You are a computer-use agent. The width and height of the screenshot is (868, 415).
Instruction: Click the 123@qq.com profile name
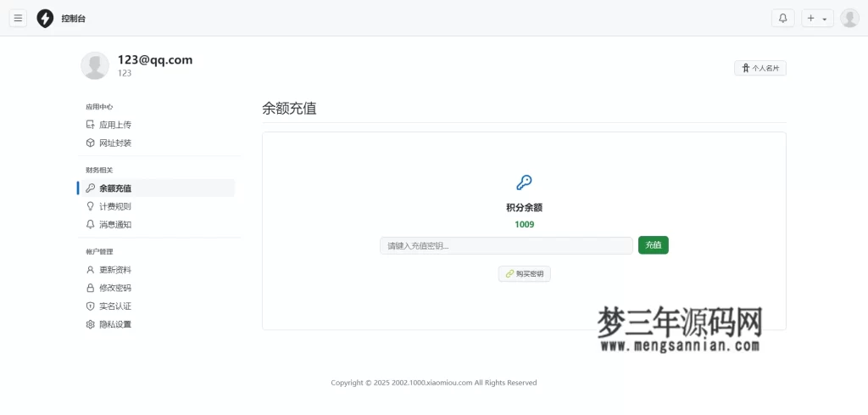point(155,60)
